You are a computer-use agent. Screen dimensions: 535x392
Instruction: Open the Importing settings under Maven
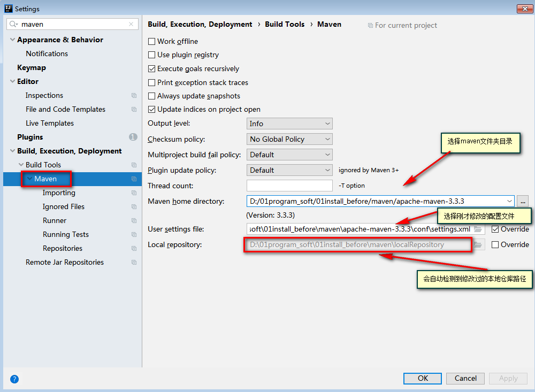(59, 193)
